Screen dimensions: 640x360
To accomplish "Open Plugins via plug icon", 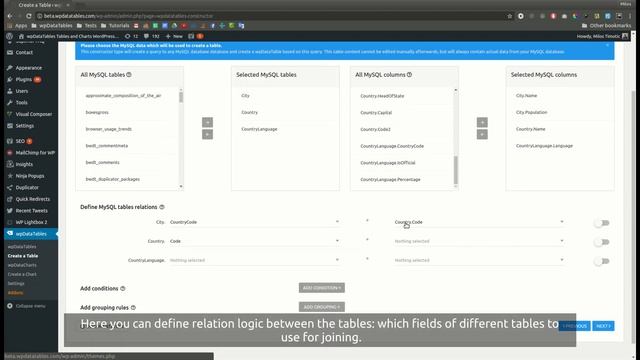I will click(x=10, y=80).
